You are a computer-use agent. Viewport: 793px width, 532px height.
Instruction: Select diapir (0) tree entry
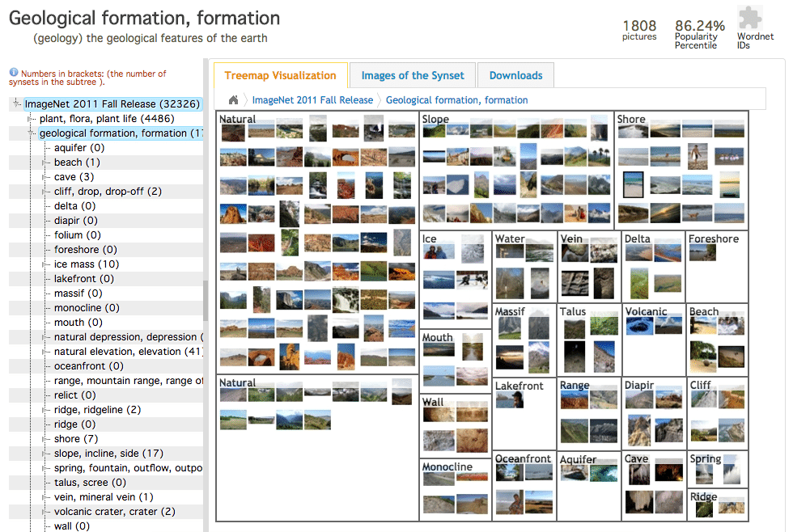click(x=76, y=221)
